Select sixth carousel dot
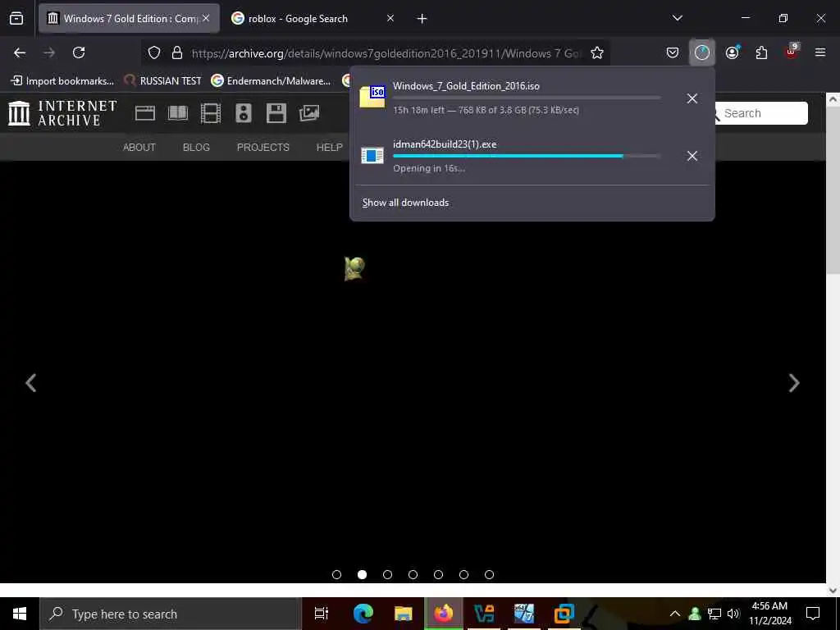840x630 pixels. coord(464,575)
